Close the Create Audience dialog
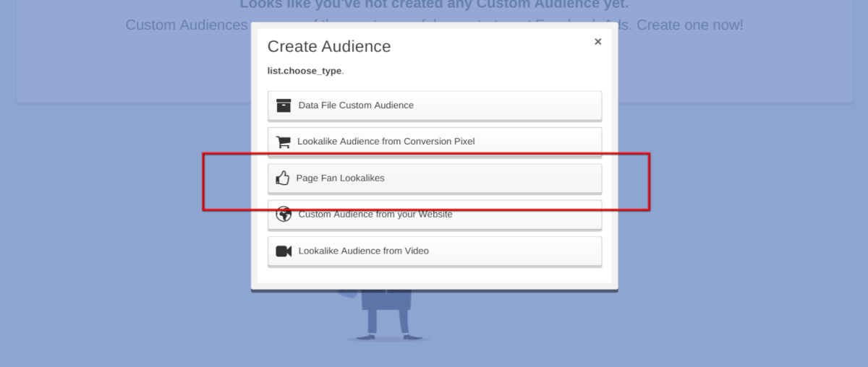 click(597, 42)
